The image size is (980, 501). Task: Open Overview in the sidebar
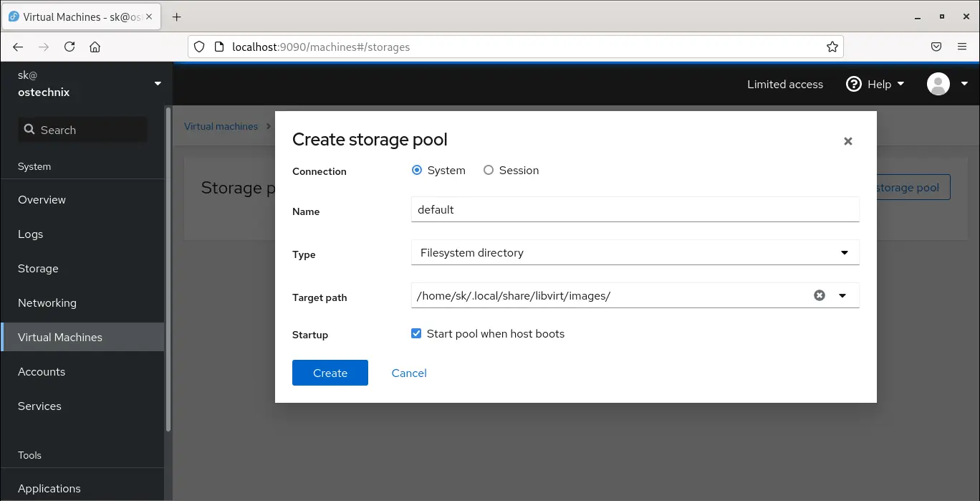click(82, 200)
